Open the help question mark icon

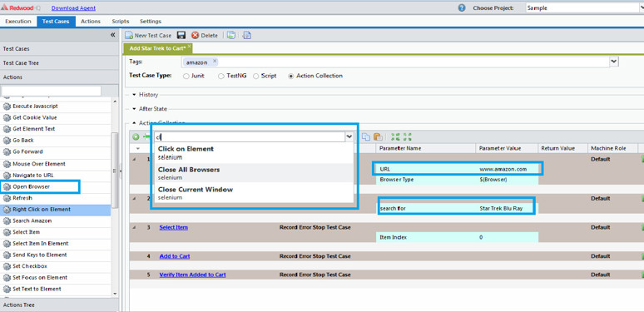tap(462, 7)
